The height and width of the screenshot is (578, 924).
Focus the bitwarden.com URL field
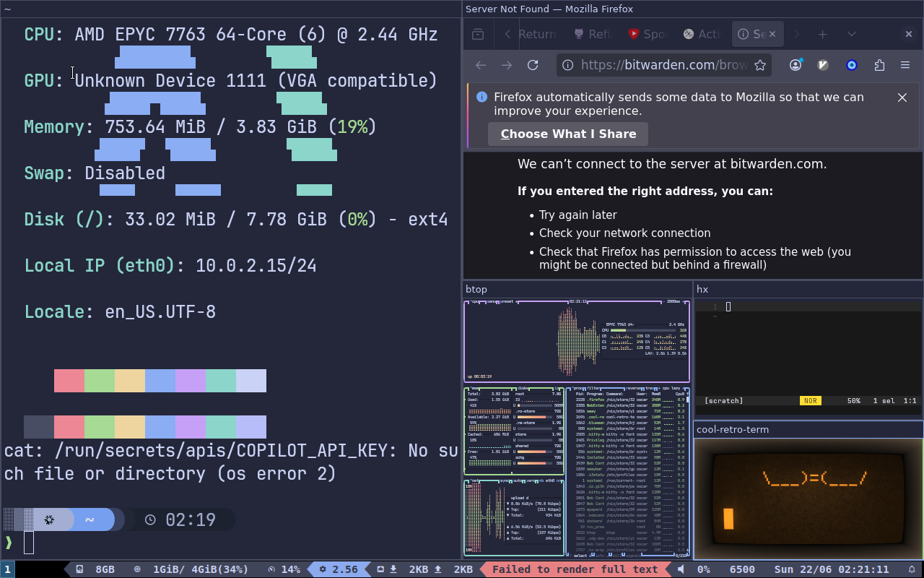(663, 65)
